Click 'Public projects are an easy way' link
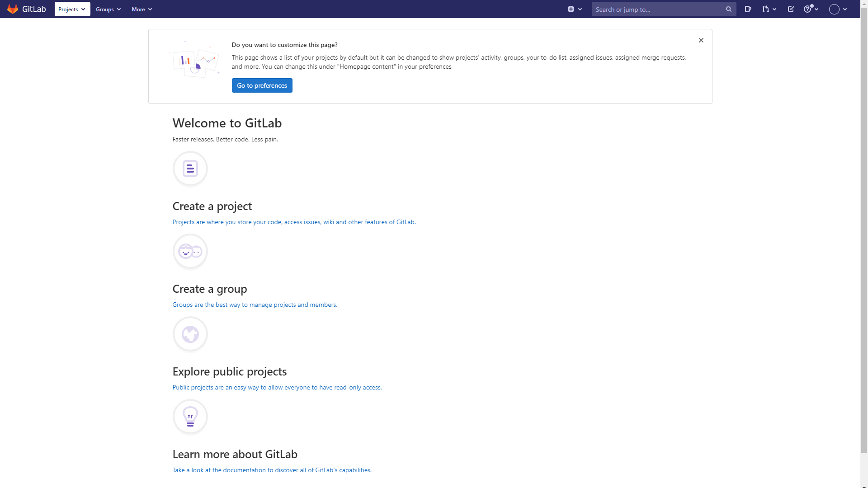The width and height of the screenshot is (868, 488). (277, 387)
